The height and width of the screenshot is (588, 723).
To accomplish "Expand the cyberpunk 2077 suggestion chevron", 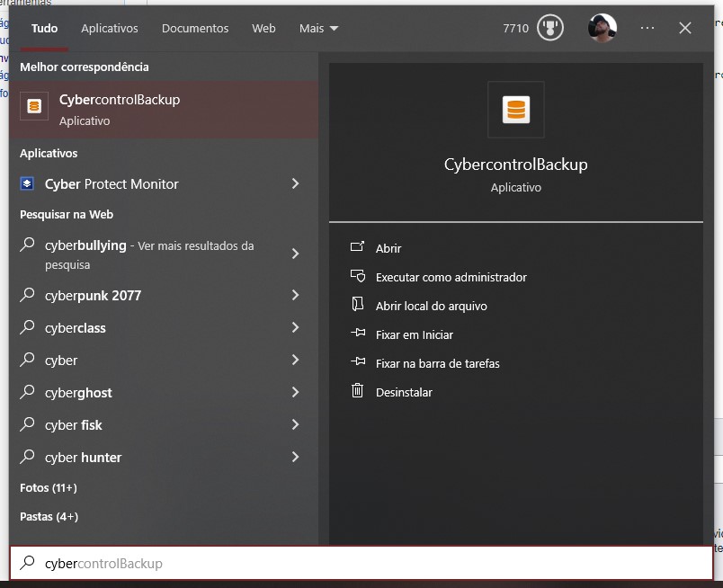I will [x=295, y=295].
